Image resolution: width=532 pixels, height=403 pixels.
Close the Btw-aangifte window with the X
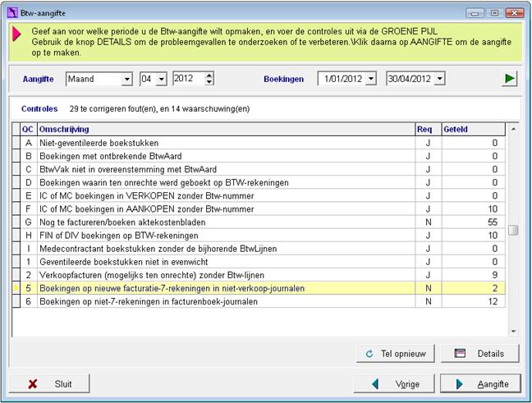click(515, 13)
